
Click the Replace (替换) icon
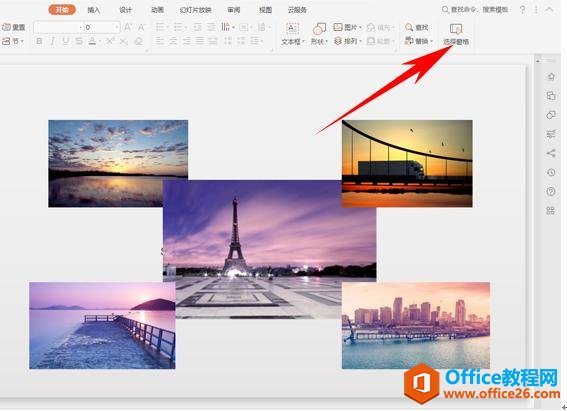pos(409,40)
